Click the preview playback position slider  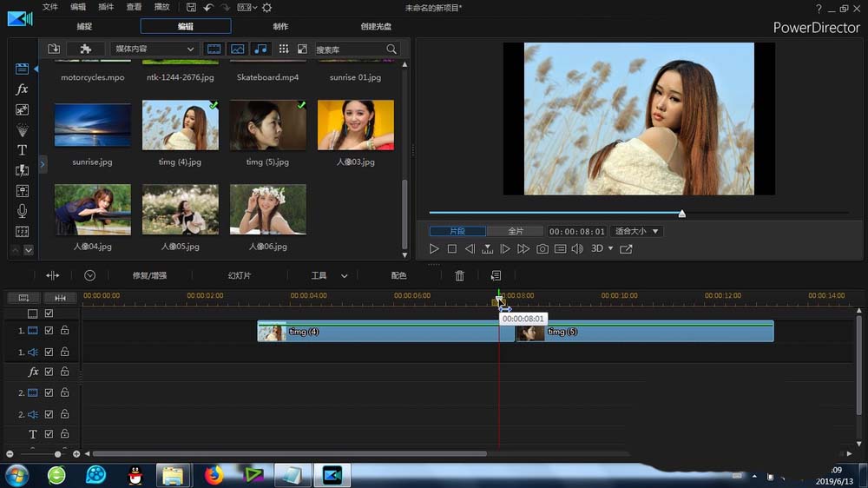click(x=681, y=213)
